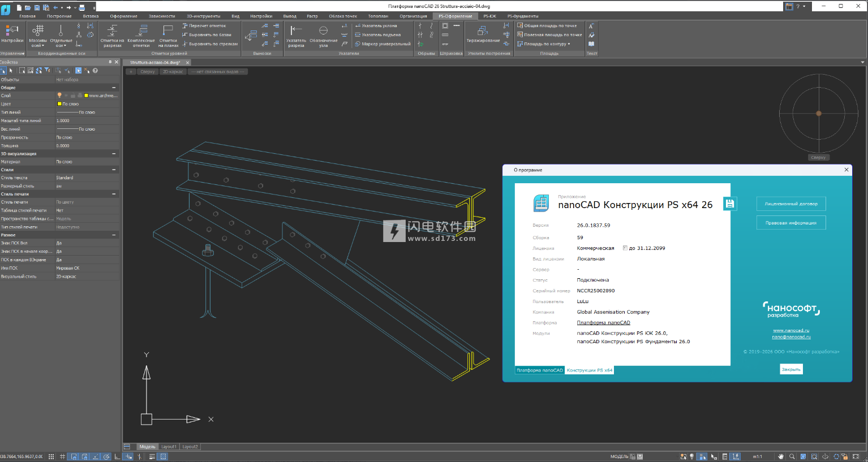Calculate Общая площадь по точке

(x=547, y=25)
